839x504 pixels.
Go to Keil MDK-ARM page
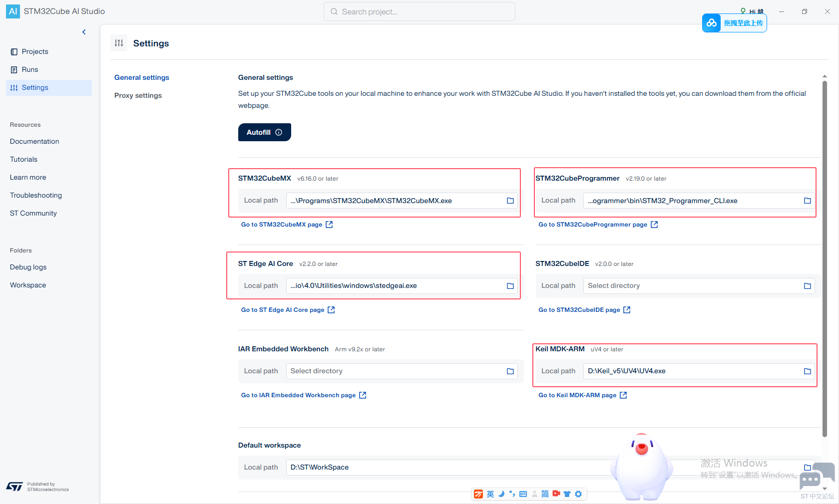click(x=582, y=395)
